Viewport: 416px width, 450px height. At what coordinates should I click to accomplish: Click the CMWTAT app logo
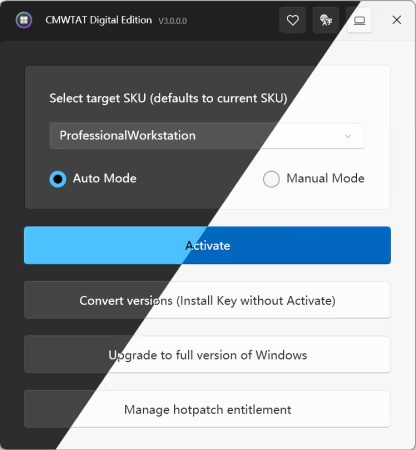pyautogui.click(x=24, y=20)
